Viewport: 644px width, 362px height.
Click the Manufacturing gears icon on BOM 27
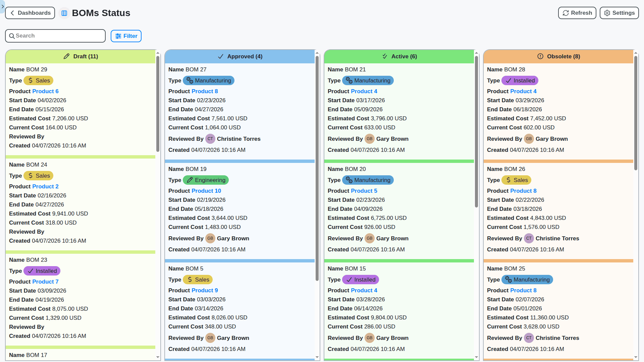click(x=190, y=80)
